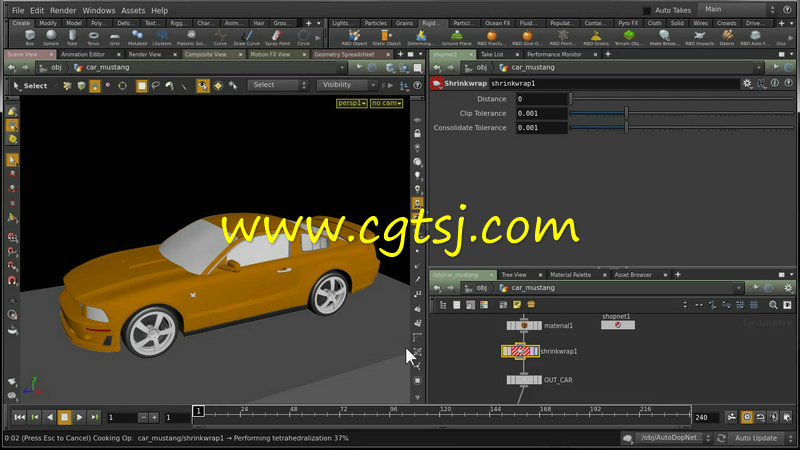Click the lasso selection tool icon

[156, 86]
